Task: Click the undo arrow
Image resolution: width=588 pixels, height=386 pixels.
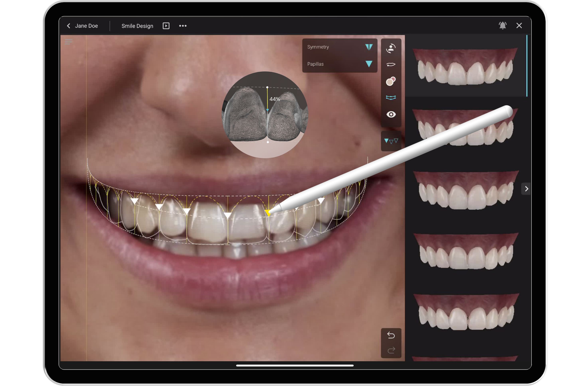Action: [391, 335]
